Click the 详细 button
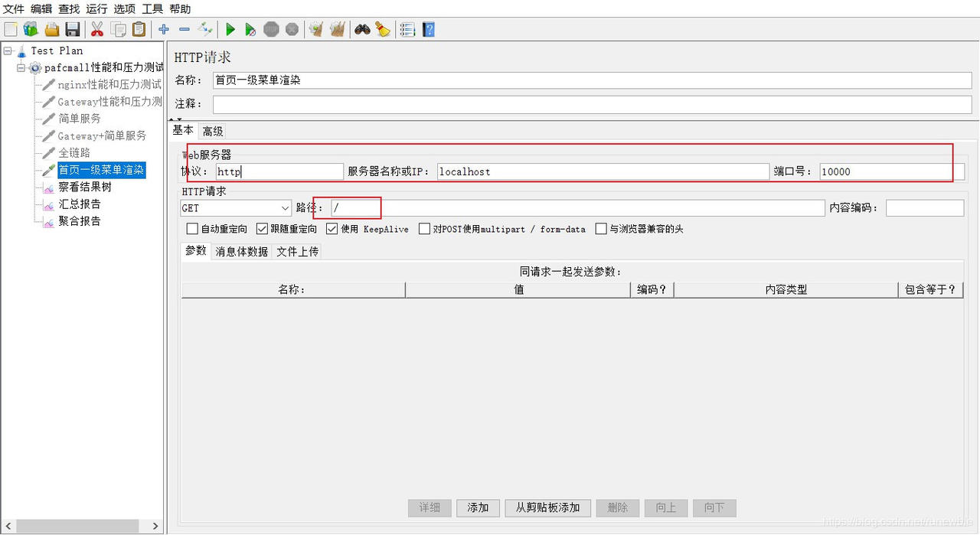This screenshot has height=535, width=980. [x=430, y=507]
